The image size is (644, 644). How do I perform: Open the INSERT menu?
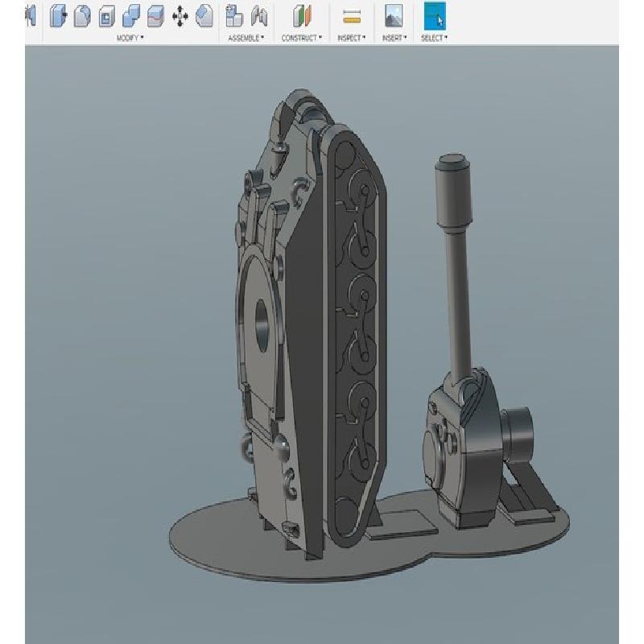pos(394,38)
